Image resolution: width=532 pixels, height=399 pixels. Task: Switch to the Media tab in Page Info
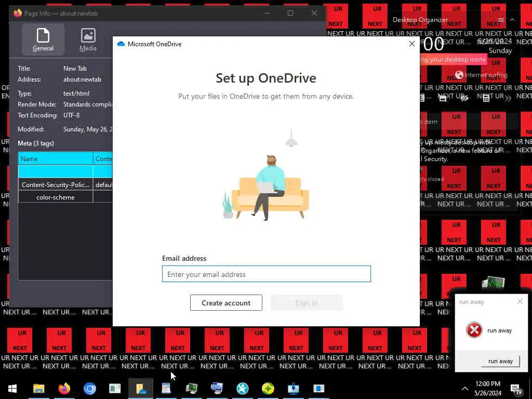[88, 39]
